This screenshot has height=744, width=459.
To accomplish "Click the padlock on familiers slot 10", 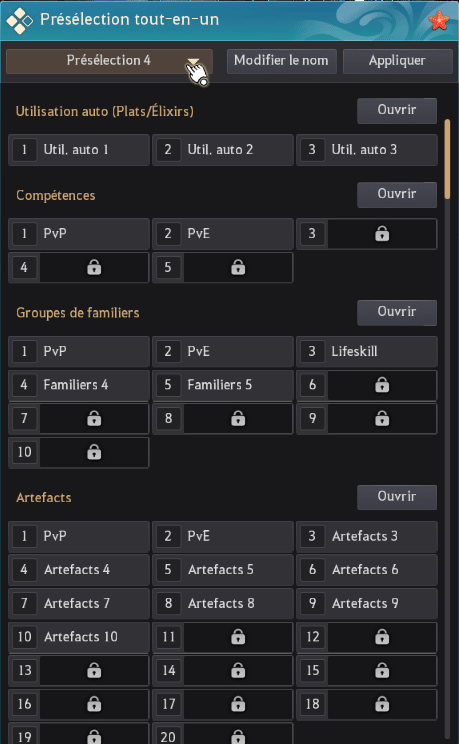I will tap(94, 452).
